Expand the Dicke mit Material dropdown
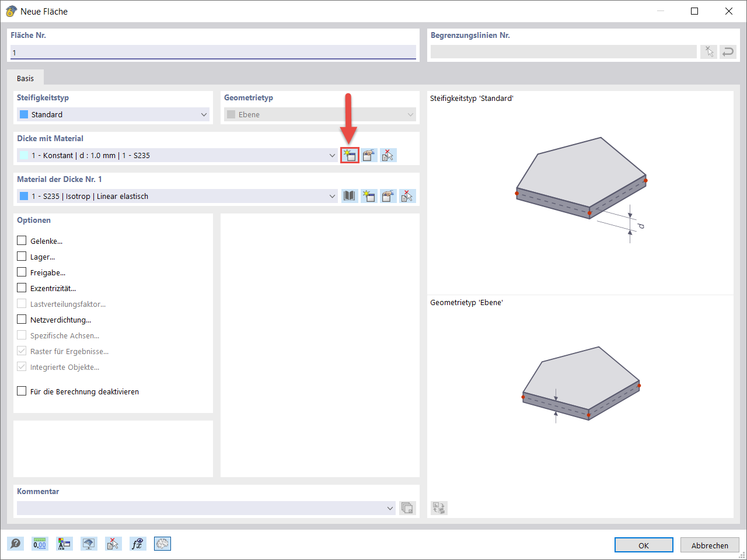The width and height of the screenshot is (747, 560). point(332,155)
